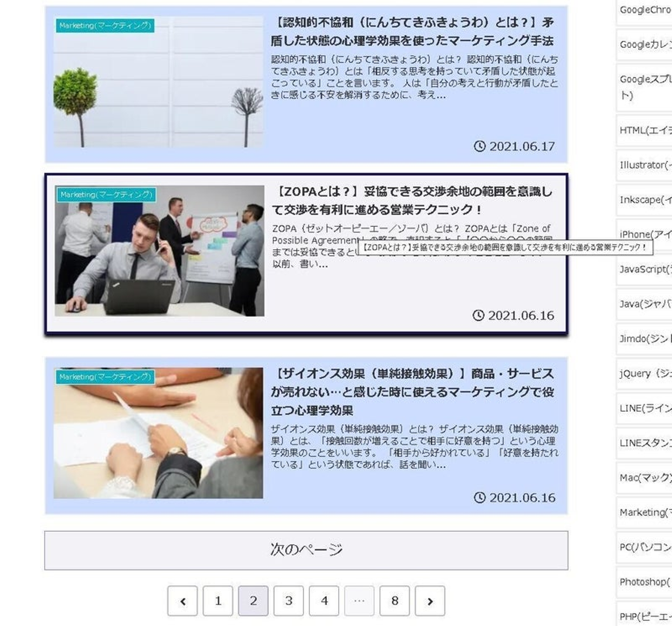The height and width of the screenshot is (626, 672).
Task: Open GoogleChrome category in sidebar
Action: 644,10
